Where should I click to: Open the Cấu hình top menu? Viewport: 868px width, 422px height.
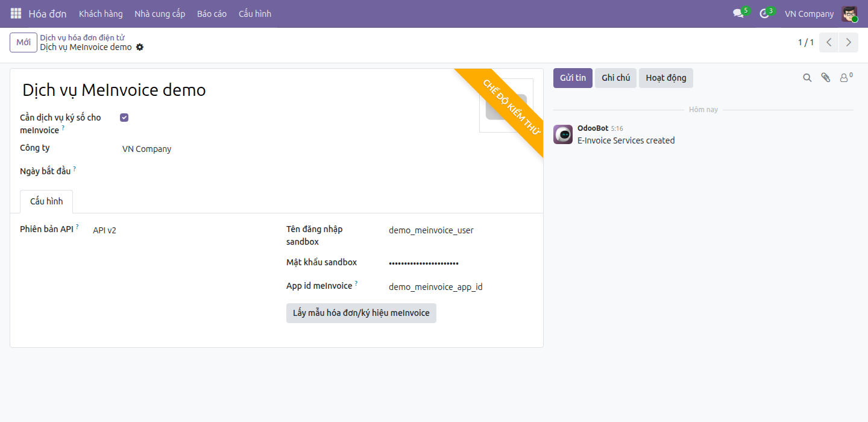point(255,14)
